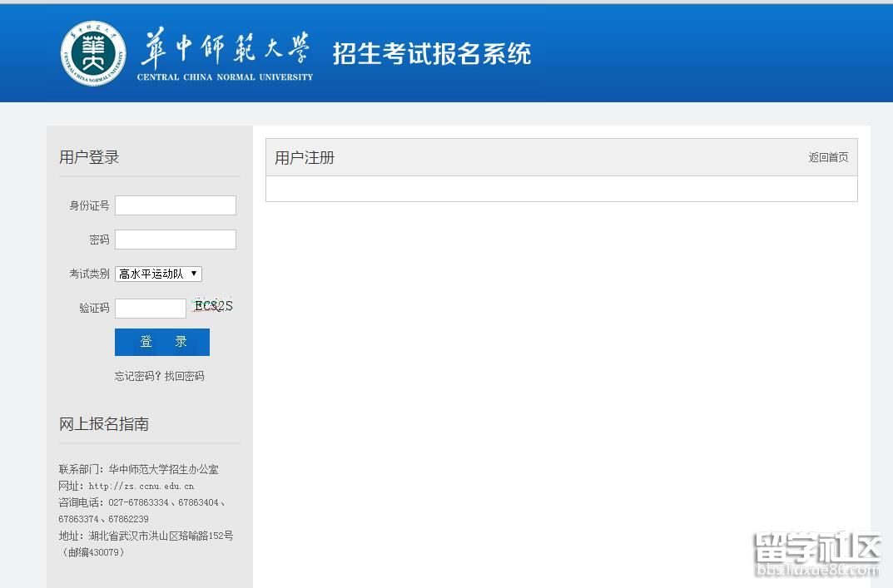The image size is (893, 588).
Task: Click the 用户注册 panel header
Action: (x=305, y=158)
